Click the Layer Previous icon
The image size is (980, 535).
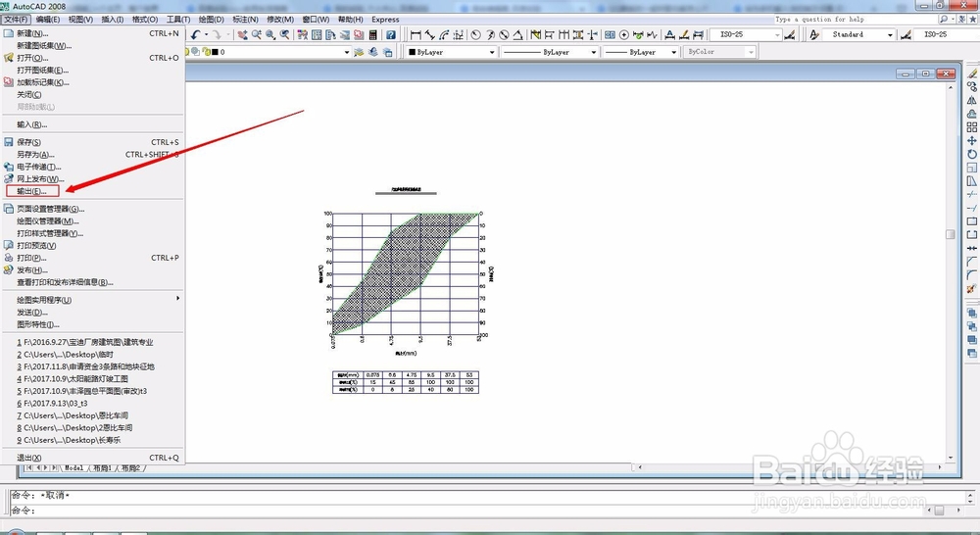(373, 53)
